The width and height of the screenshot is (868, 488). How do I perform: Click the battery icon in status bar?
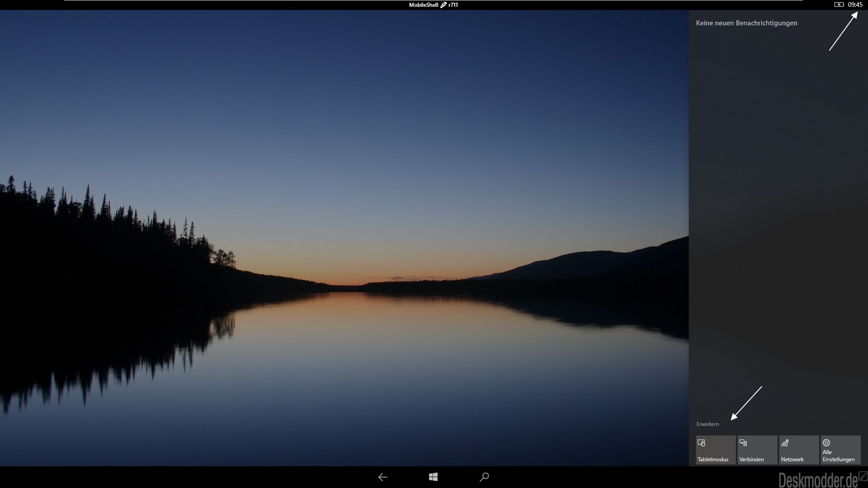coord(839,5)
